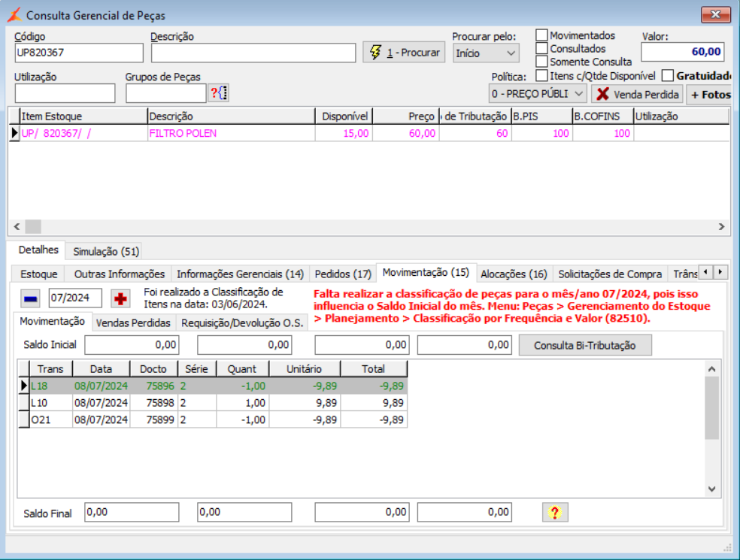Click the Código input field
The width and height of the screenshot is (740, 560).
[79, 53]
